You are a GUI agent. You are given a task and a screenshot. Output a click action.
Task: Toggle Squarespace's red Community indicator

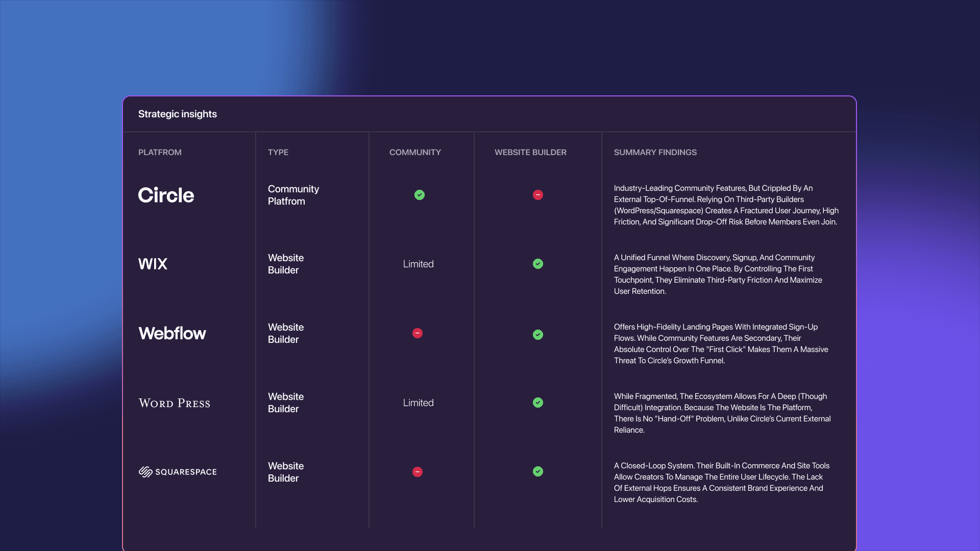click(x=418, y=472)
